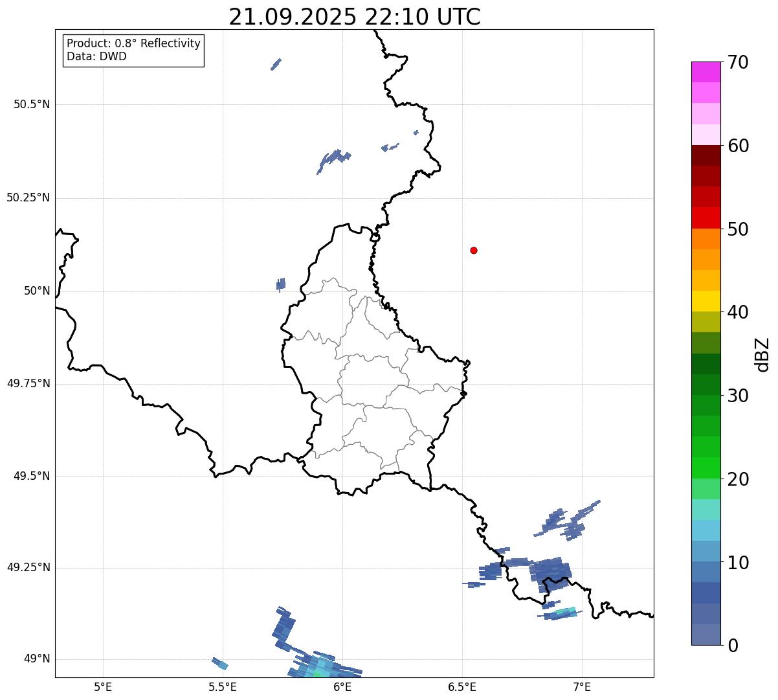Click the bright red swatch above 50
The image size is (778, 700).
pos(706,218)
